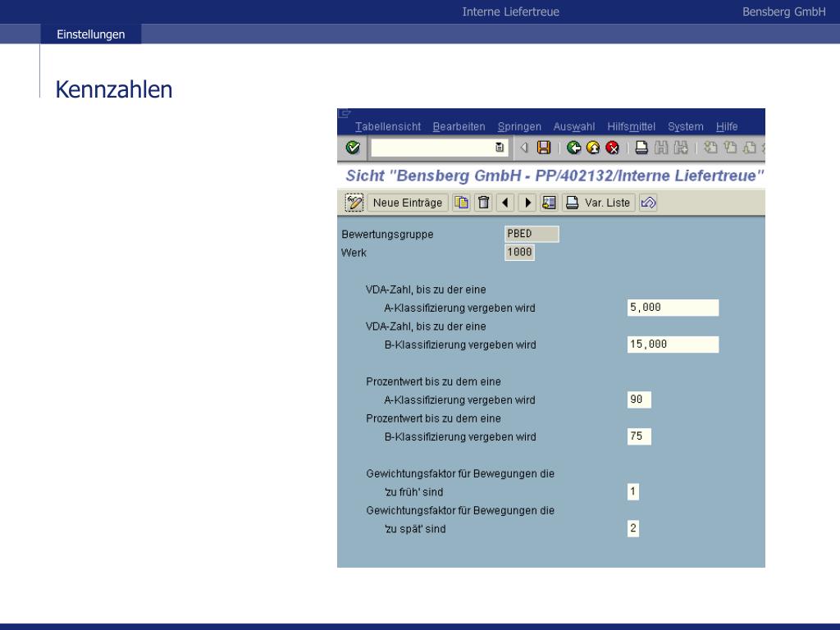Click the Interne Liefertreue header text
The image size is (840, 630).
[510, 11]
